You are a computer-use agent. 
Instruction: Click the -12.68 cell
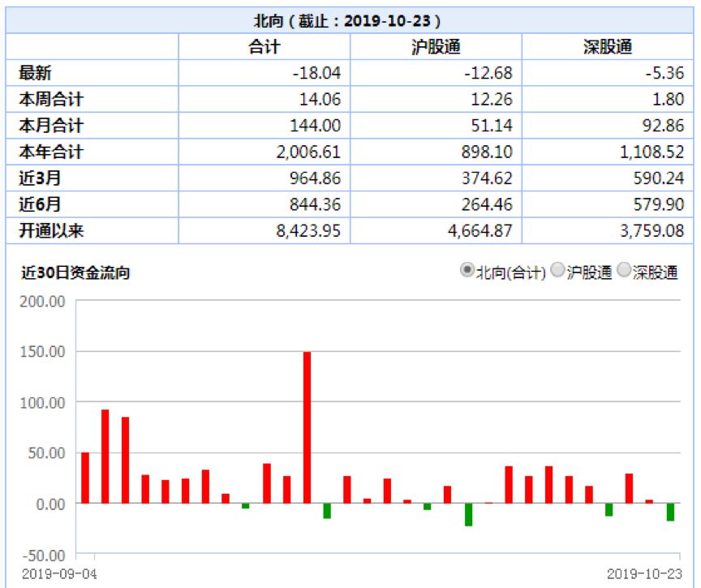(x=488, y=73)
